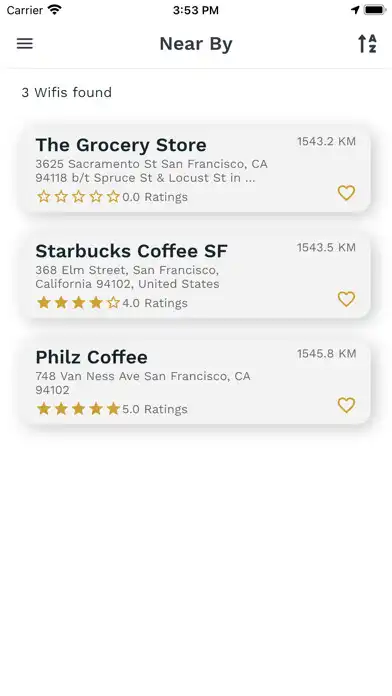Open The Grocery Store listing title
The height and width of the screenshot is (696, 392).
point(121,145)
